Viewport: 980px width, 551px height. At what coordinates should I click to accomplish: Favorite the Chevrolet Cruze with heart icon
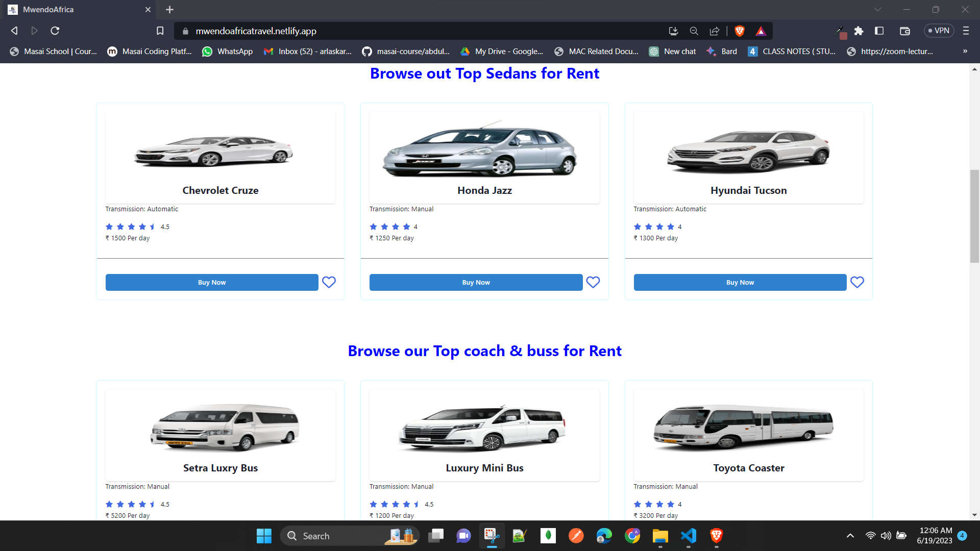329,282
